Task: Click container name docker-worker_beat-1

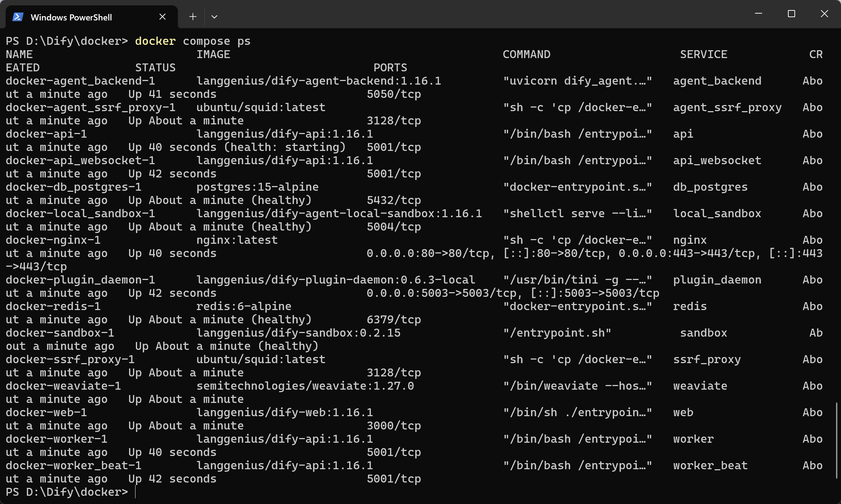Action: [x=74, y=466]
